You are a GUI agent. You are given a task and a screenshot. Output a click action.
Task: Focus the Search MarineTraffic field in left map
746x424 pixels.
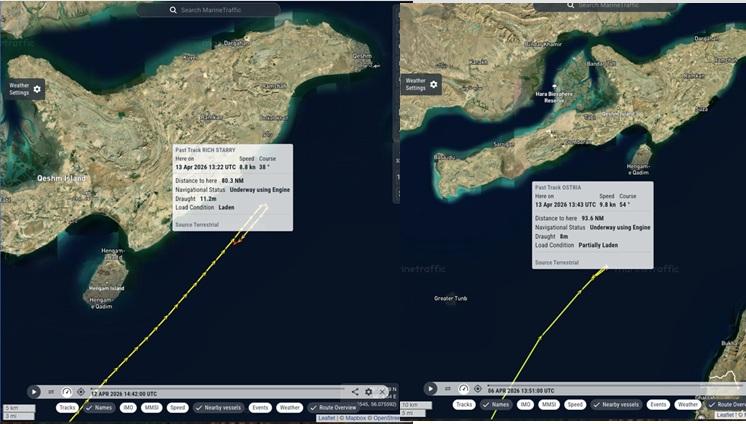coord(208,10)
